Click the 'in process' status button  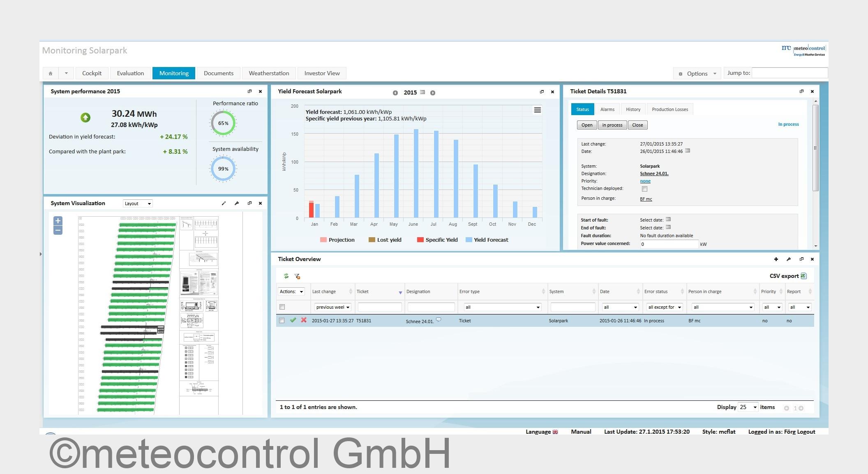coord(612,125)
